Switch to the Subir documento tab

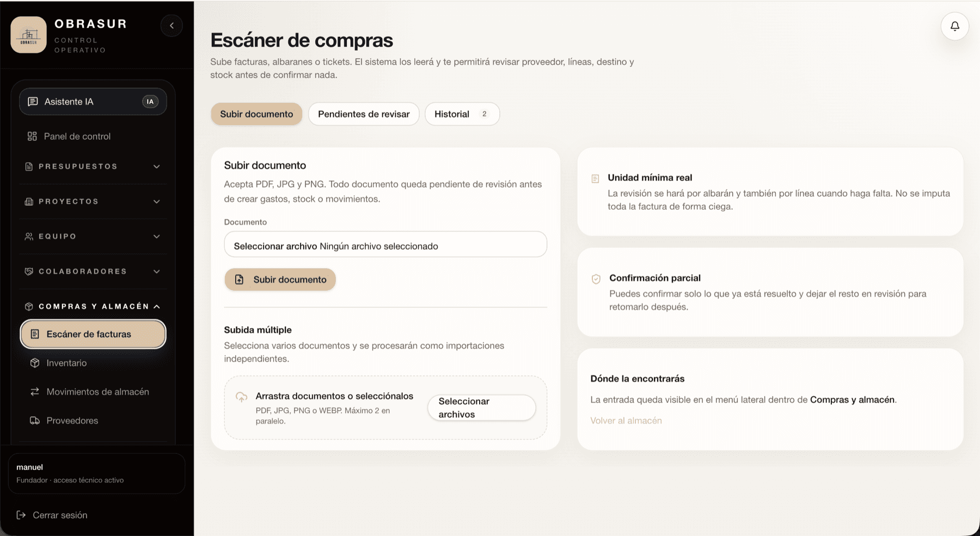[x=256, y=114]
